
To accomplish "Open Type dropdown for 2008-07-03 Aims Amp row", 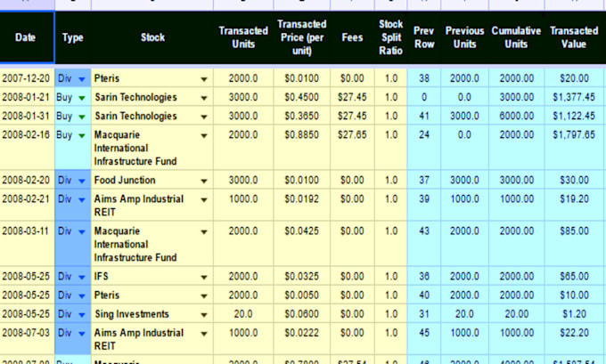I will point(82,334).
